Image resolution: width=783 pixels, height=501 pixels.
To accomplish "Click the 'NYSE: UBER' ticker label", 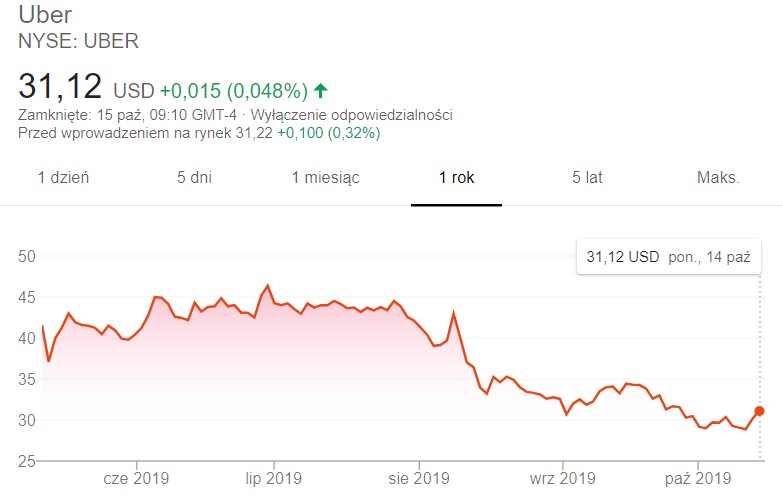I will [x=79, y=42].
